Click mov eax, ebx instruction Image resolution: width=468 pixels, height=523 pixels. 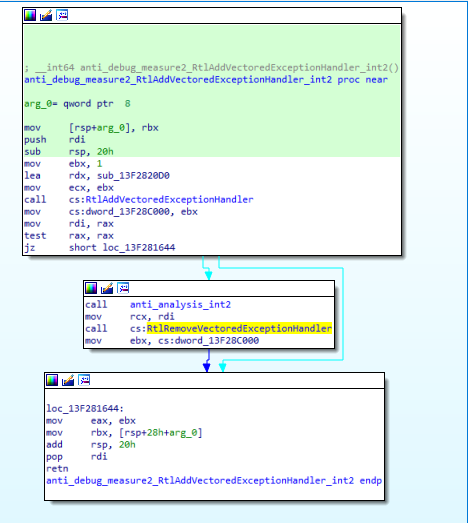[91, 421]
